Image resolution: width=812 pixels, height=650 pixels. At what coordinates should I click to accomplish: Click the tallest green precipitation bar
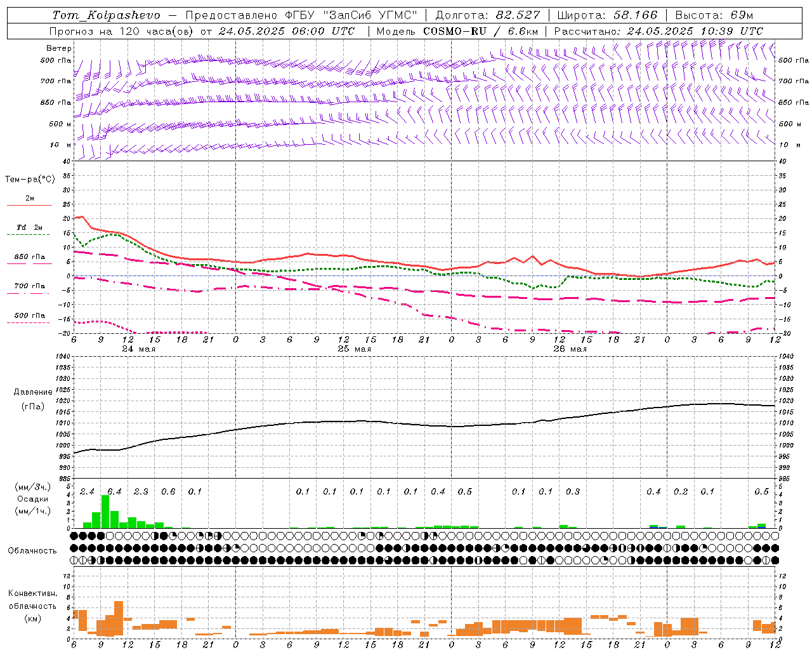click(105, 512)
